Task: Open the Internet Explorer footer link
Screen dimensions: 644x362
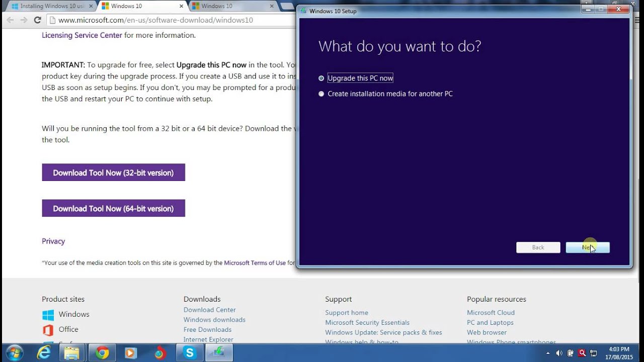Action: pyautogui.click(x=208, y=340)
